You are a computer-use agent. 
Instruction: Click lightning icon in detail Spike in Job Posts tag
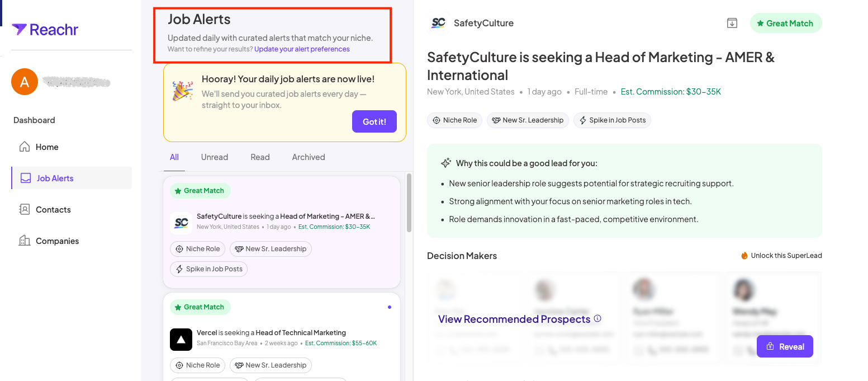coord(583,120)
